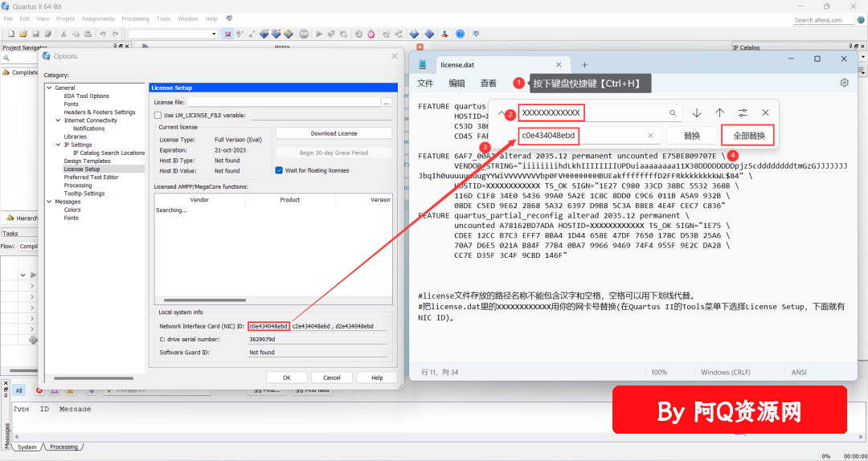Click the highlighted Settings toolbar icon

point(227,34)
